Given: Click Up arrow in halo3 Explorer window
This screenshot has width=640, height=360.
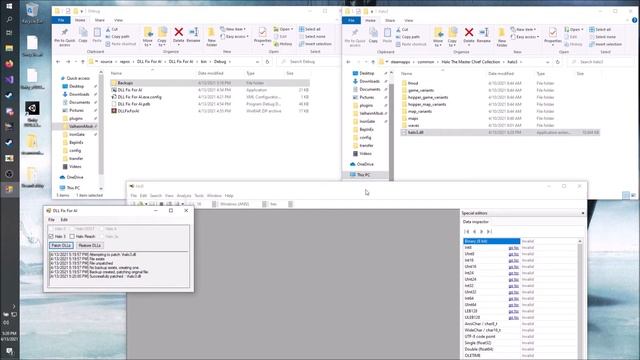Looking at the screenshot, I should pyautogui.click(x=373, y=62).
